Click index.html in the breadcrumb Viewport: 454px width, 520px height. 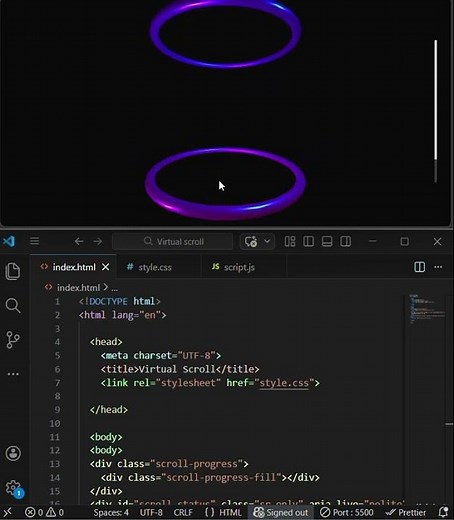click(x=78, y=287)
